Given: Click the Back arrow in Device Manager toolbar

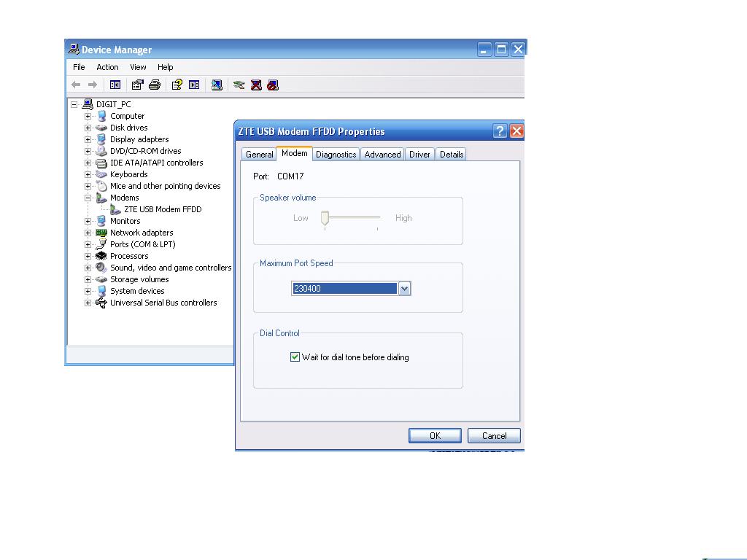Looking at the screenshot, I should click(x=76, y=85).
